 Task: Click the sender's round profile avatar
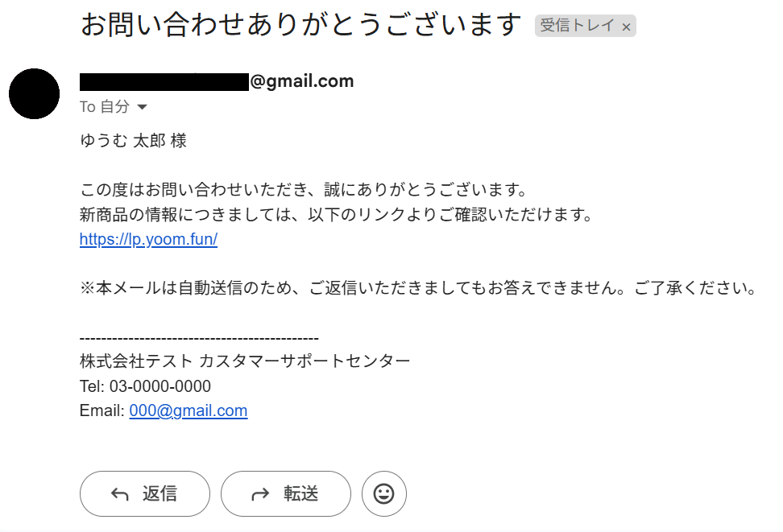pos(34,94)
